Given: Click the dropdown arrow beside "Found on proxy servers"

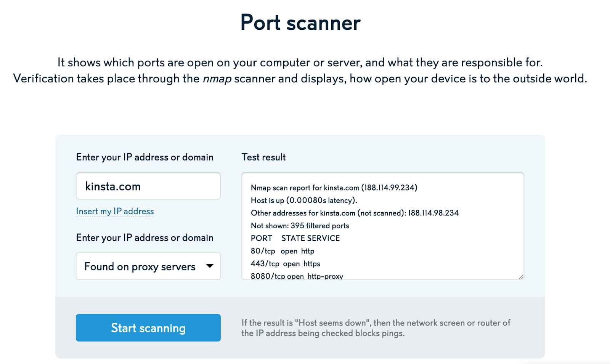Looking at the screenshot, I should point(210,266).
